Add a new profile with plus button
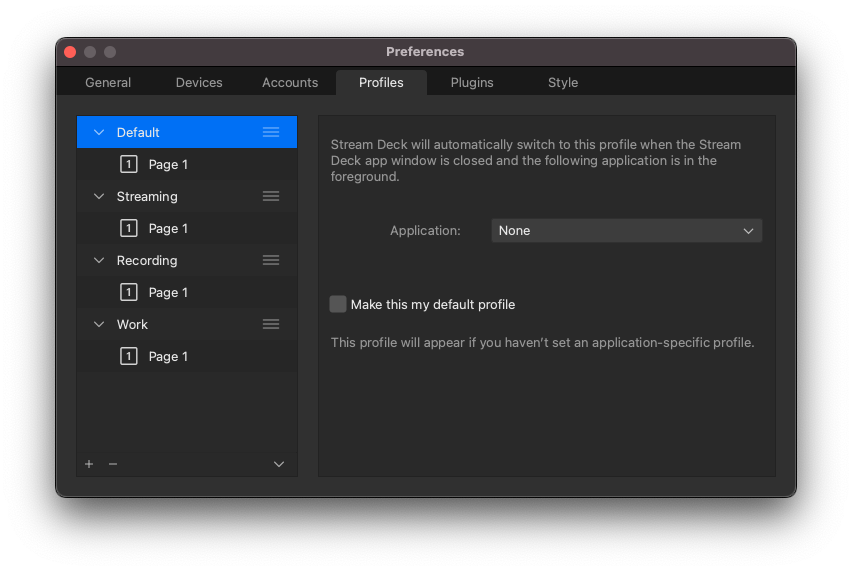The width and height of the screenshot is (852, 571). [x=89, y=464]
